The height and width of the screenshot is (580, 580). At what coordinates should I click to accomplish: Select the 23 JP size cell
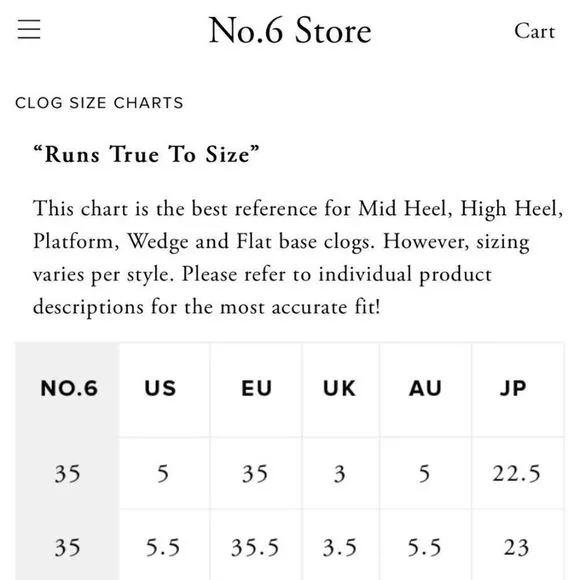tap(516, 547)
